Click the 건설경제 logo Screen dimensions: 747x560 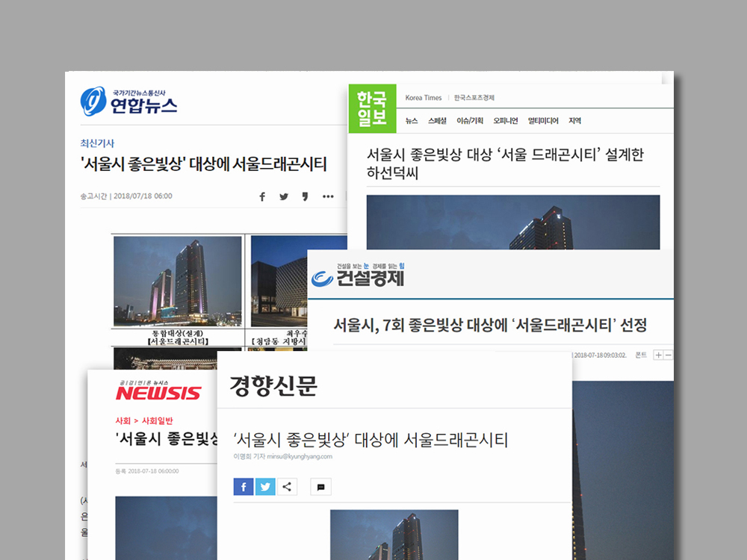pyautogui.click(x=358, y=276)
